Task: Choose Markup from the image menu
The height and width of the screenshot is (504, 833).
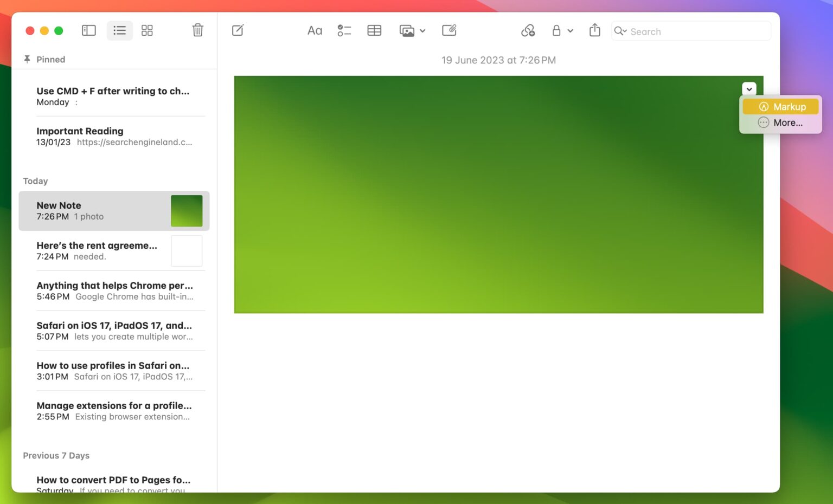Action: (x=780, y=107)
